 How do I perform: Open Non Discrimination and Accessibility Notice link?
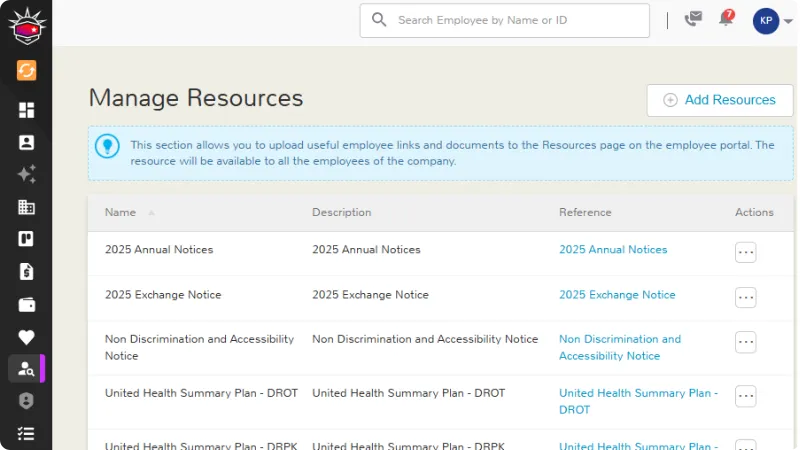pos(620,347)
